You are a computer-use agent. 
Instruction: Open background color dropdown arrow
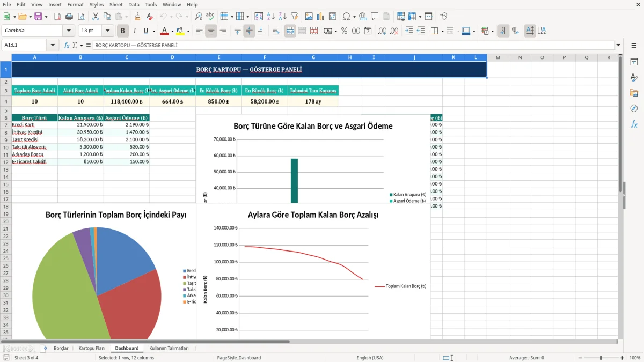(188, 31)
